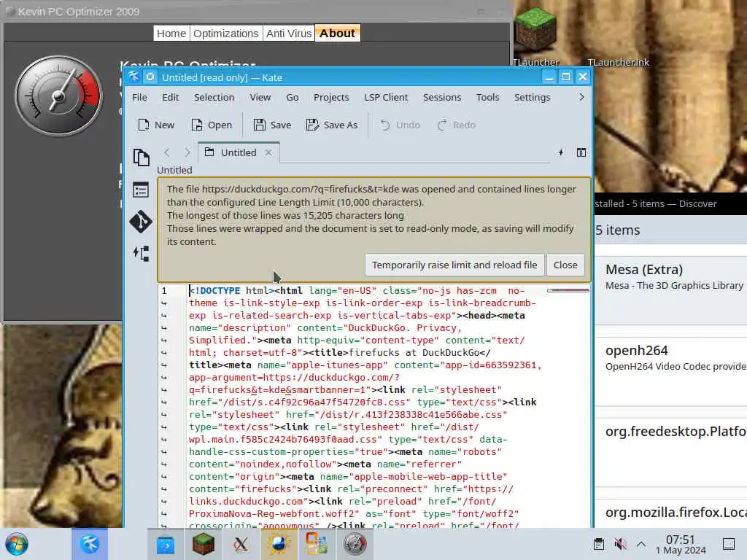This screenshot has height=560, width=747.
Task: Expand hidden menus with the menu bar chevron
Action: [581, 97]
